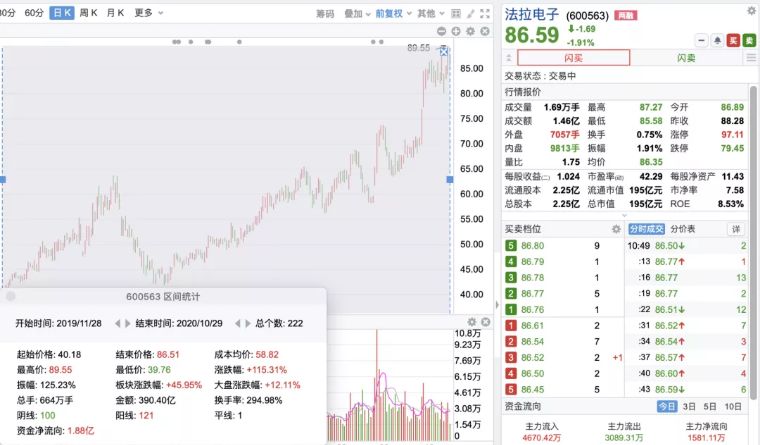Switch to 周K weekly chart
This screenshot has width=760, height=445.
point(88,13)
